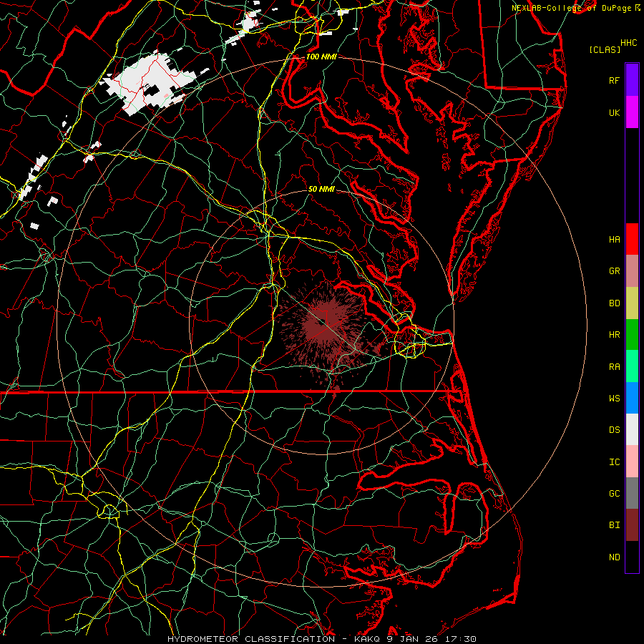Click the UK legend label
The image size is (644, 644).
tap(614, 112)
